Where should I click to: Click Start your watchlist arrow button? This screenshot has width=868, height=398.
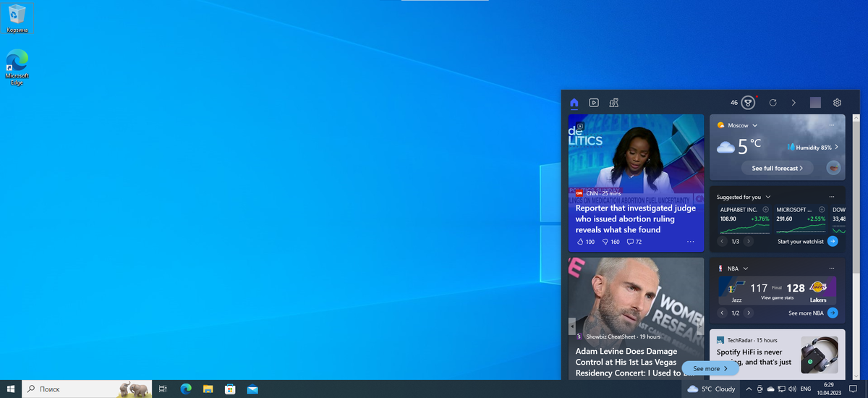coord(833,241)
